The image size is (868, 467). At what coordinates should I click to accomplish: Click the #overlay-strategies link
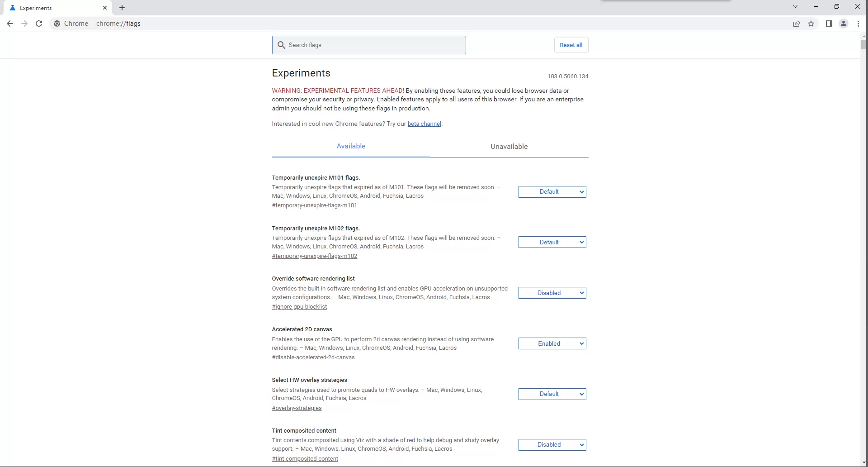pos(297,408)
